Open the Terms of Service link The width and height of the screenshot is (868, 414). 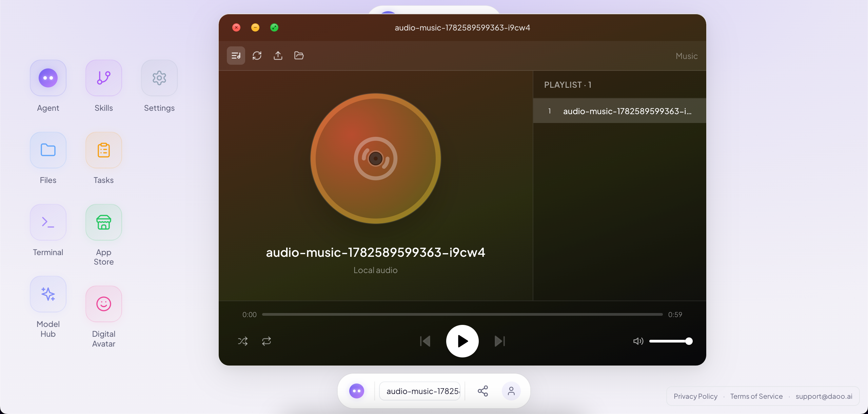point(756,396)
